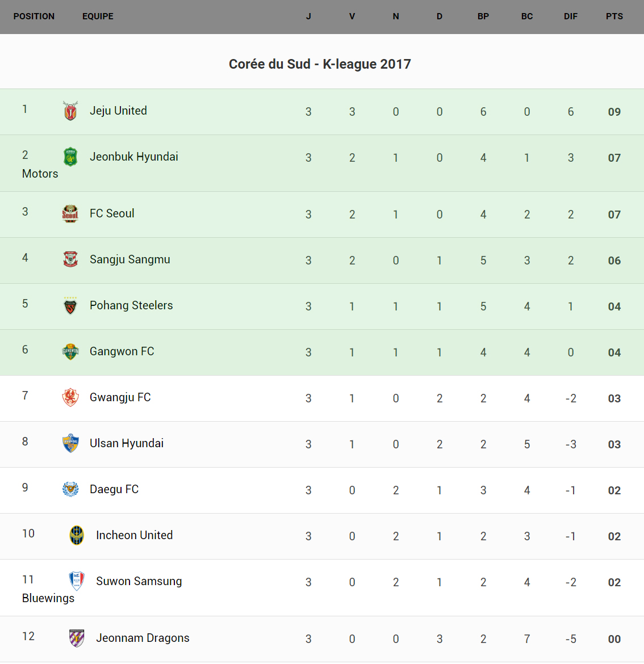The image size is (644, 664).
Task: Click the Pohang Steelers crest icon
Action: coord(70,306)
